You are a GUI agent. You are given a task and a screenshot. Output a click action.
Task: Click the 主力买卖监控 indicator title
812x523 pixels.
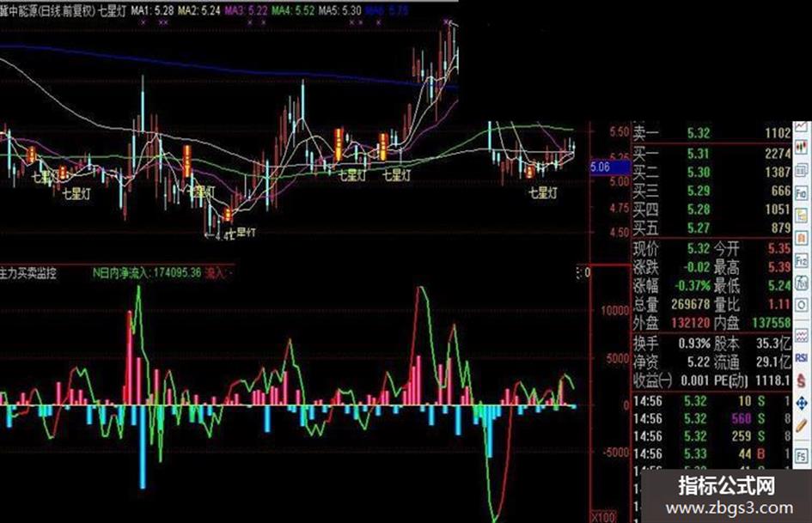[x=28, y=273]
